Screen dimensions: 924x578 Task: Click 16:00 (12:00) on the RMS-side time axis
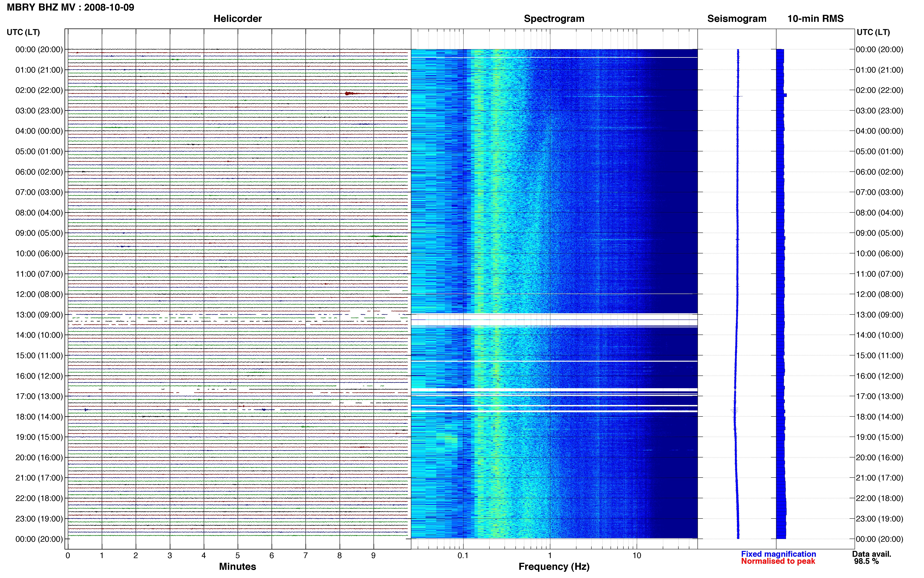tap(879, 376)
